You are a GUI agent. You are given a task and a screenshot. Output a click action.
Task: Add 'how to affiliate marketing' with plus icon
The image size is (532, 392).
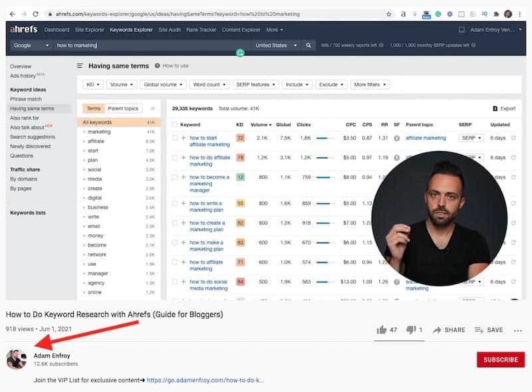pos(184,262)
